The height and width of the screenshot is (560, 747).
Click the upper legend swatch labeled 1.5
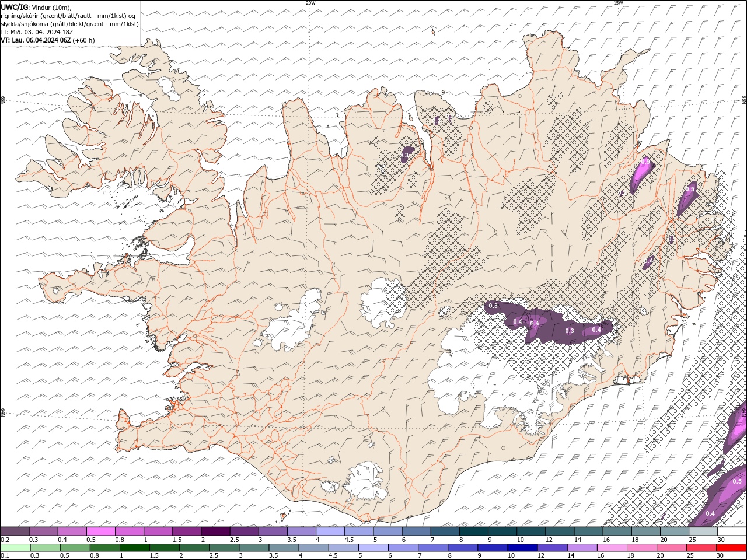[x=187, y=531]
